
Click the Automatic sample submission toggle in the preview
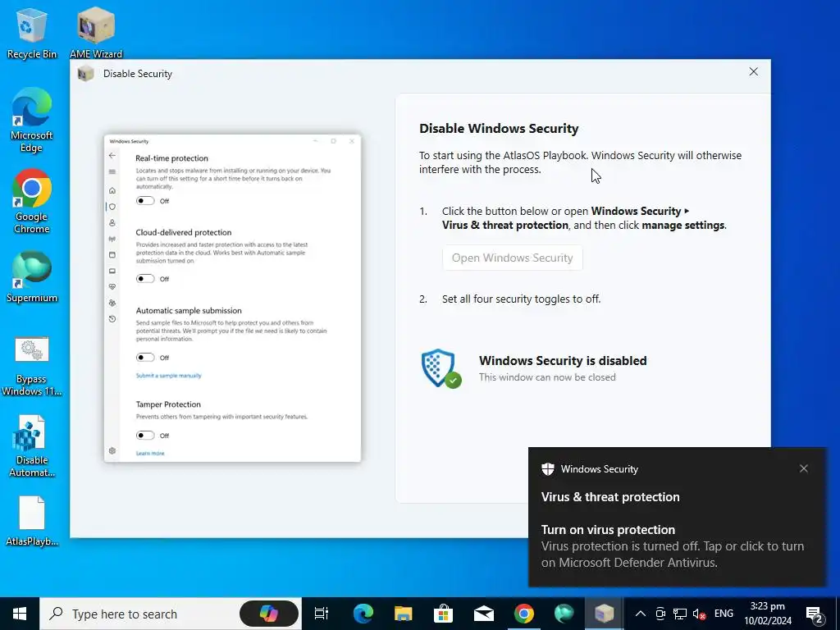145,358
